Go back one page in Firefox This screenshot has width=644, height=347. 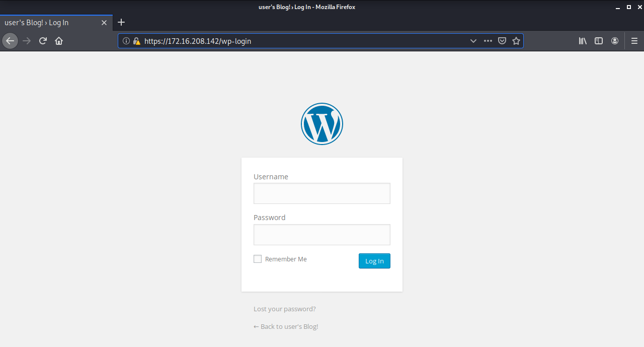[10, 41]
